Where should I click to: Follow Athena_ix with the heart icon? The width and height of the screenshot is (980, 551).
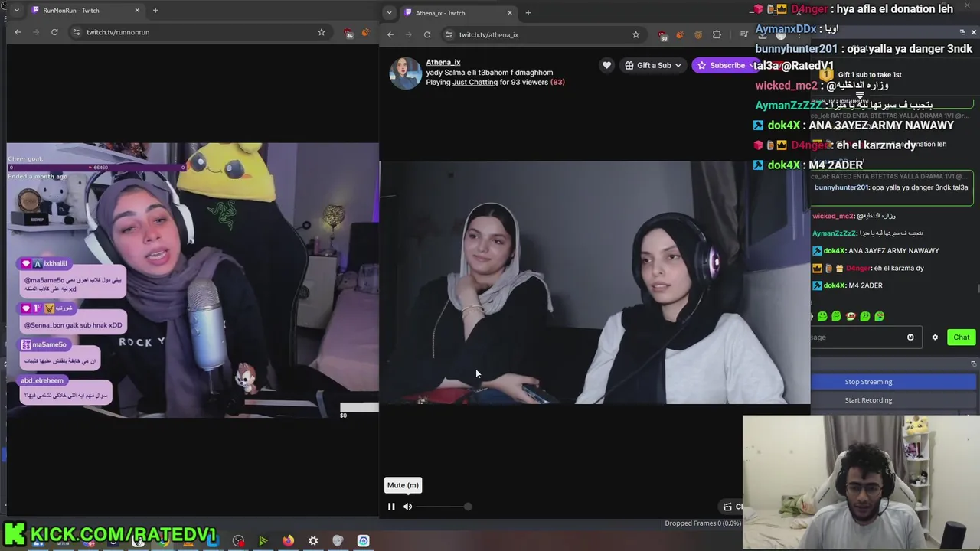coord(606,65)
